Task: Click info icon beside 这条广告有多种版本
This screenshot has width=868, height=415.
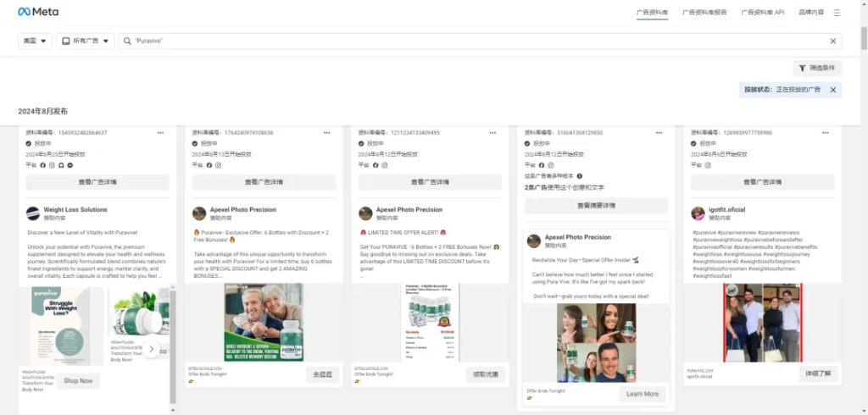Action: click(x=579, y=176)
